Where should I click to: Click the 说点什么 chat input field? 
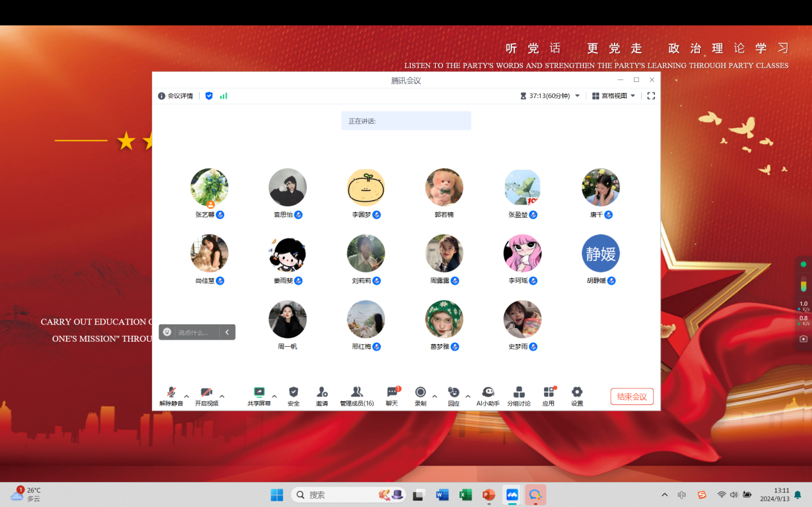tap(195, 332)
